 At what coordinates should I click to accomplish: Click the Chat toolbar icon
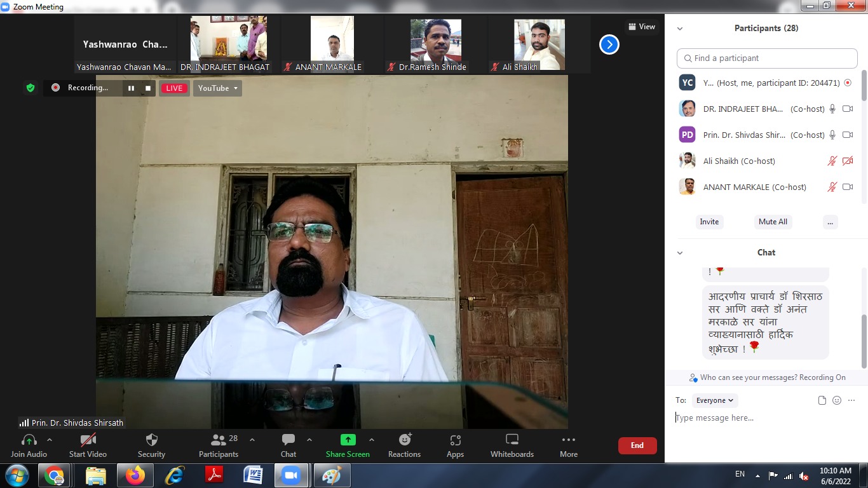coord(288,440)
